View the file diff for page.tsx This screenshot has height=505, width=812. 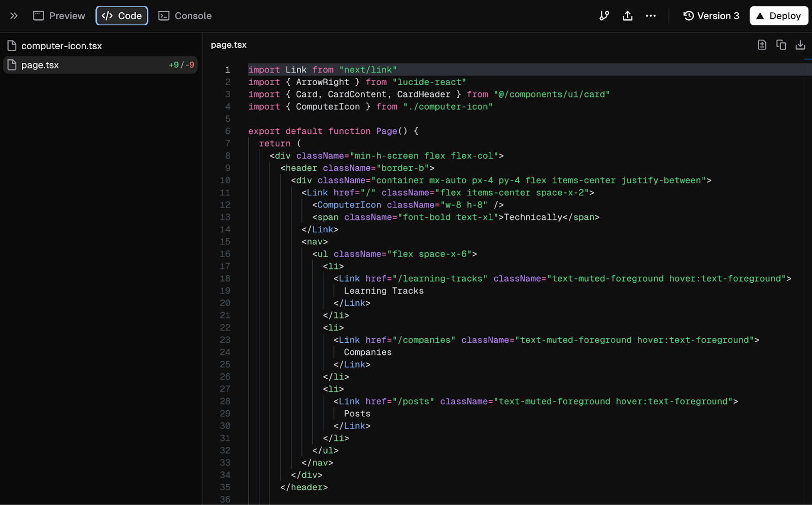(x=762, y=45)
